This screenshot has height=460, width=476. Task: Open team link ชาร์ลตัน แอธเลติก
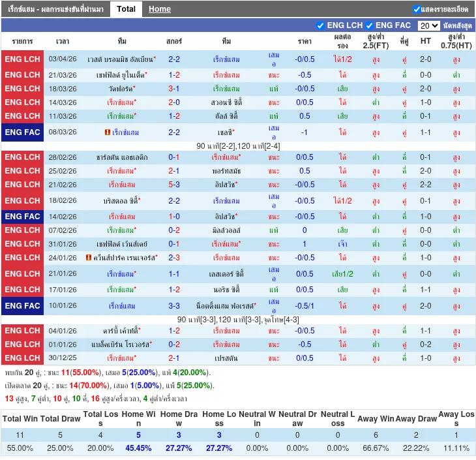point(122,157)
